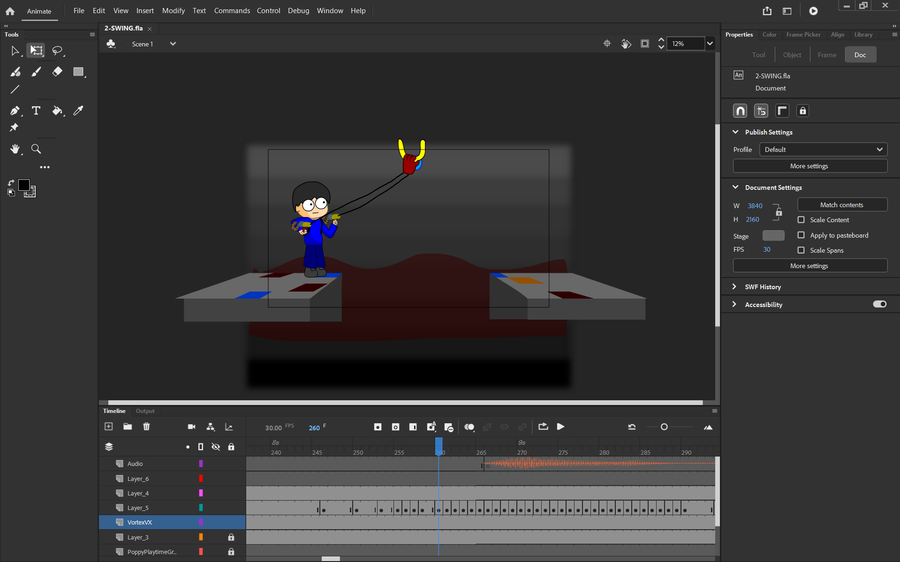Toggle Loop playback icon in Timeline
Viewport: 900px width, 562px height.
[x=542, y=427]
